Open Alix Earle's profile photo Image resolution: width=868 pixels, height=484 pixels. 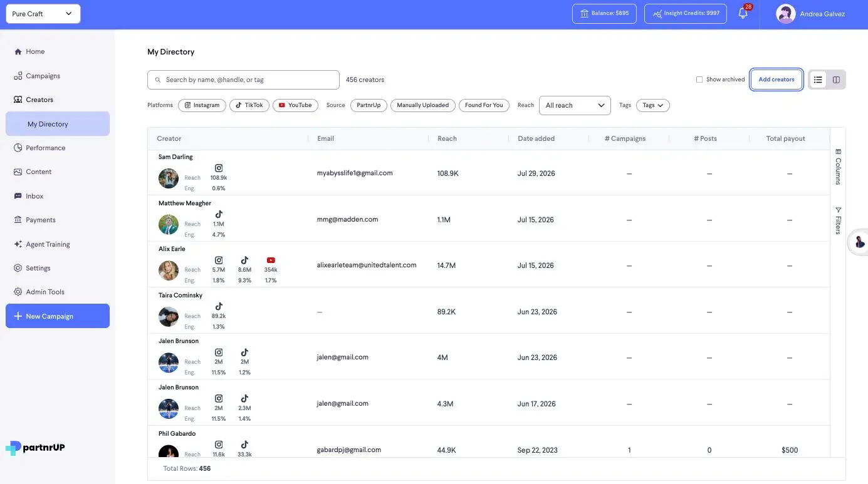169,270
